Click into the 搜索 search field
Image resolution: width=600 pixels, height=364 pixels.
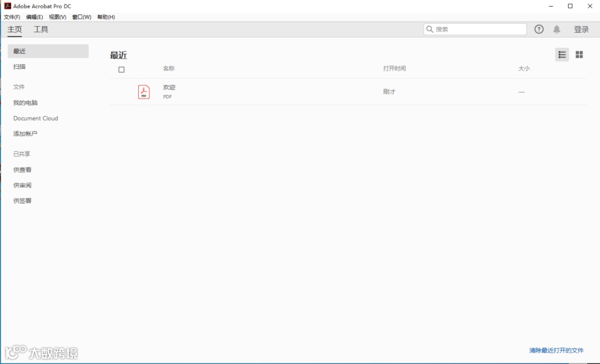(x=475, y=29)
